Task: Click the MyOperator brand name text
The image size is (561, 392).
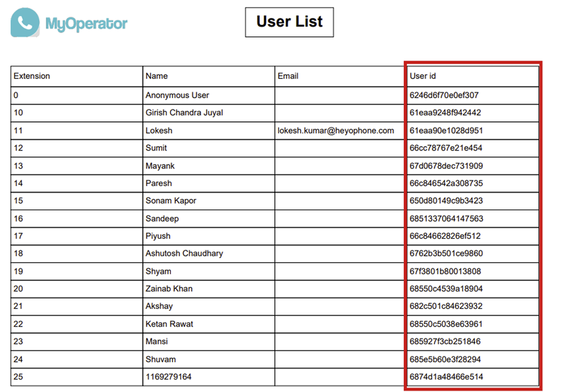Action: pos(86,23)
